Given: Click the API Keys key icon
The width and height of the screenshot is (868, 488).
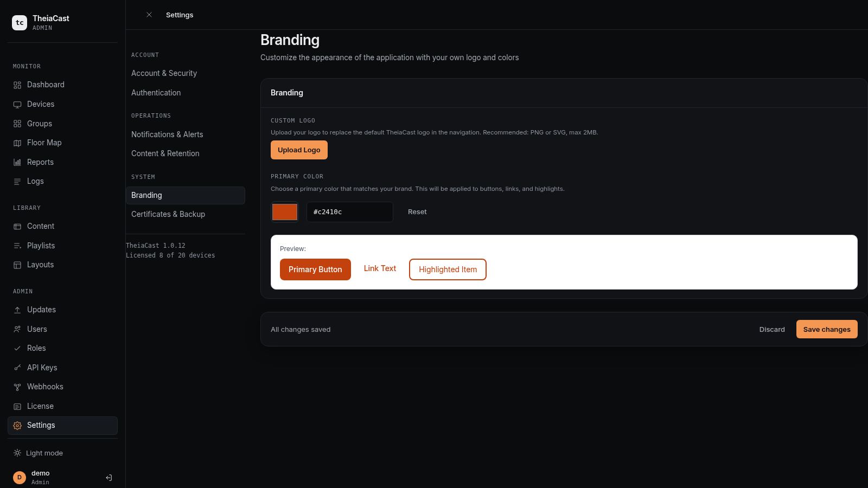Looking at the screenshot, I should (17, 368).
